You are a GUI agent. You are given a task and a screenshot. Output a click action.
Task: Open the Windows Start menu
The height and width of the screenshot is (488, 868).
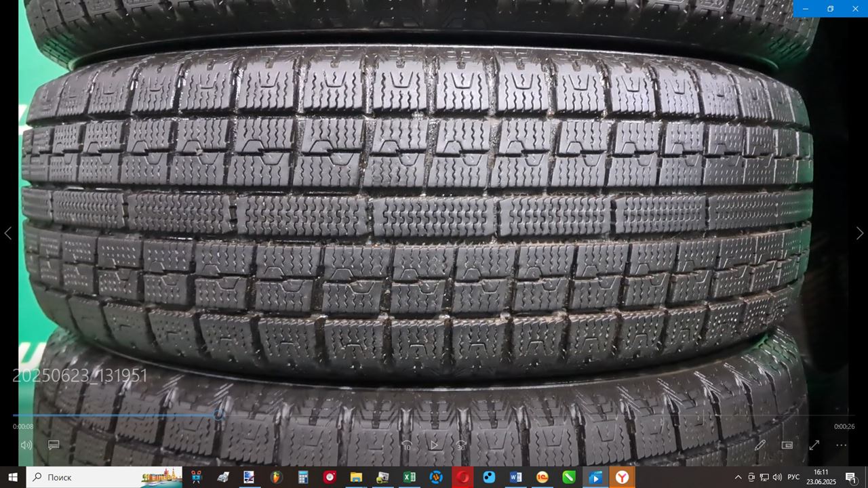[x=13, y=477]
